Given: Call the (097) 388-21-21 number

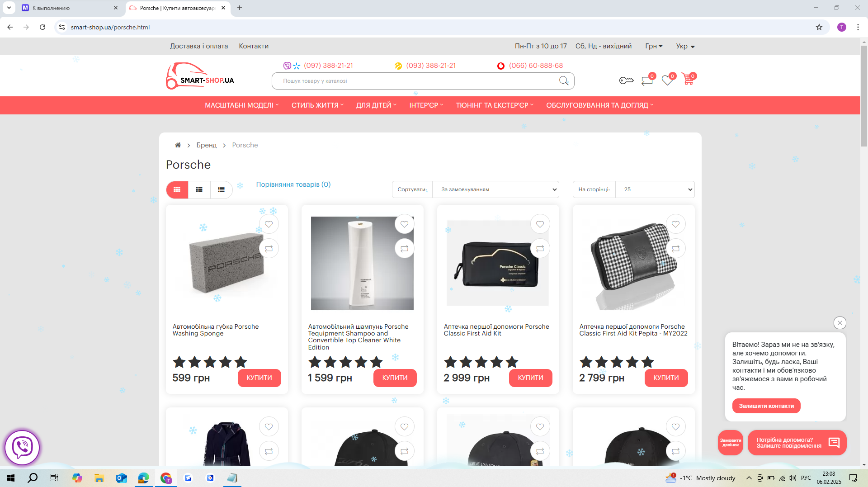Looking at the screenshot, I should click(328, 66).
